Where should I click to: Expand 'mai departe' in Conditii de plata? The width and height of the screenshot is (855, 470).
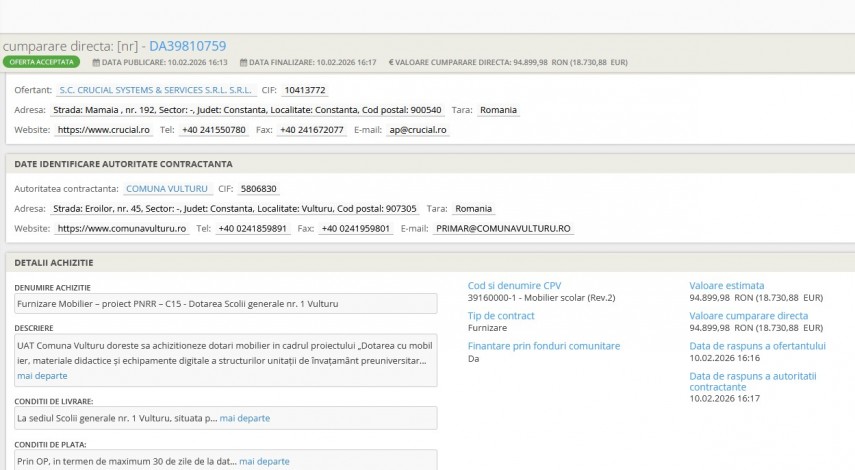pos(264,461)
